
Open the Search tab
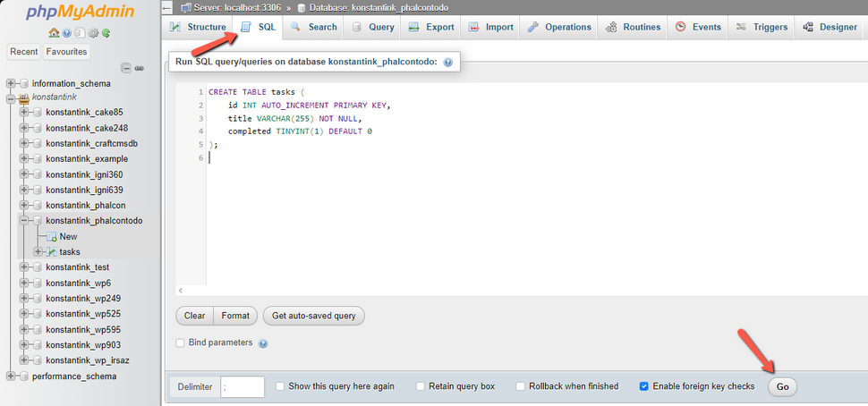[313, 27]
